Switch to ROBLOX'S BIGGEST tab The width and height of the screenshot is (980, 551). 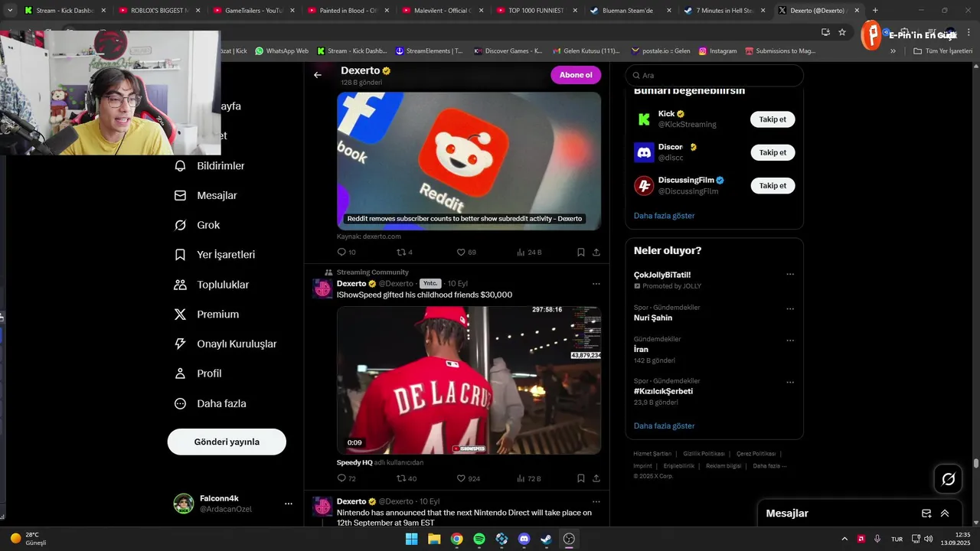159,11
